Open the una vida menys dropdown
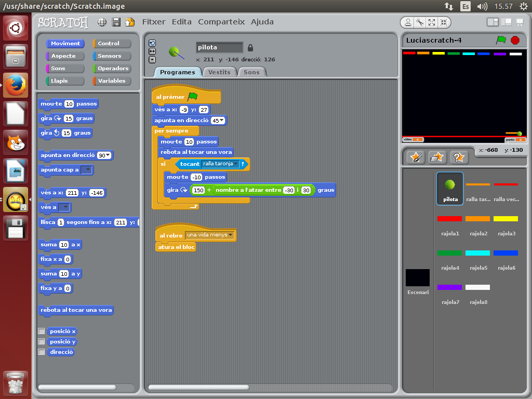The height and width of the screenshot is (399, 532). [231, 235]
